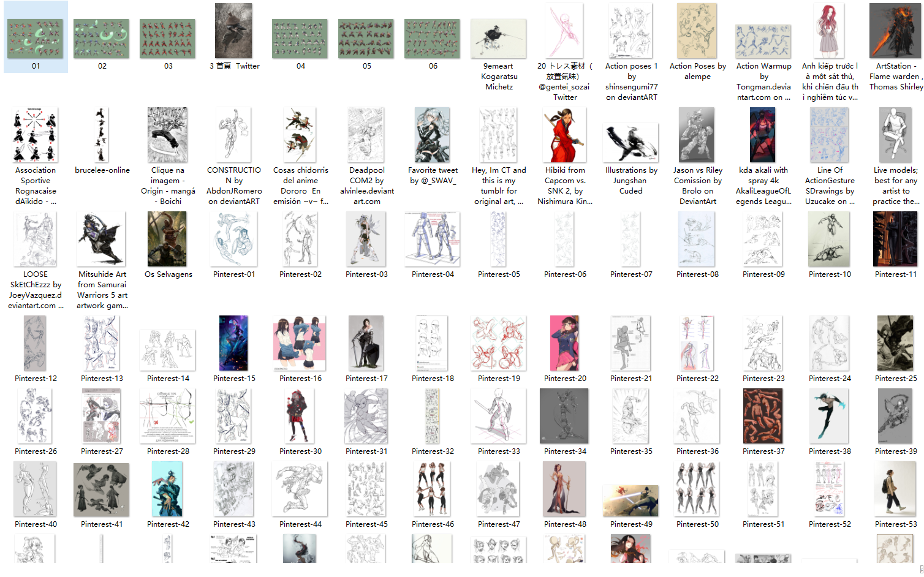924x577 pixels.
Task: Select 'LOOSE SkEtChEzzz by JoeyVazquez' file
Action: pyautogui.click(x=36, y=239)
